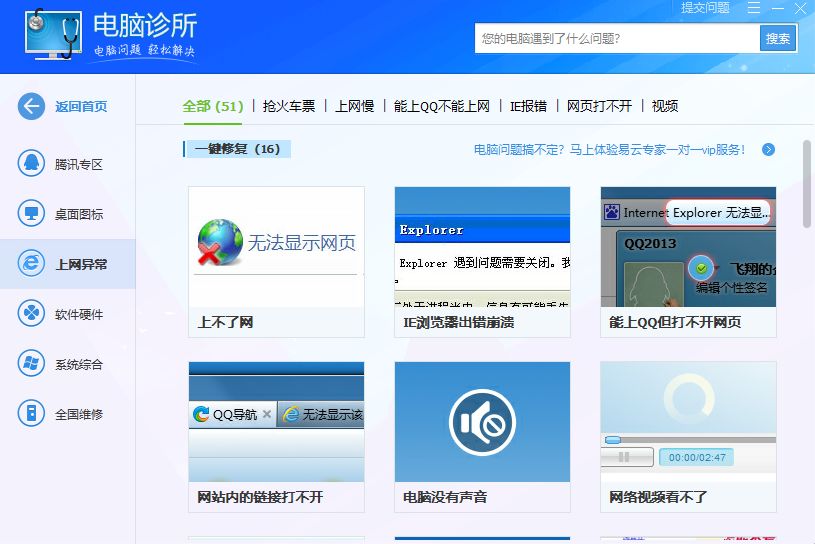Screen dimensions: 815x544
Task: Click the 提交问题 link
Action: click(705, 8)
